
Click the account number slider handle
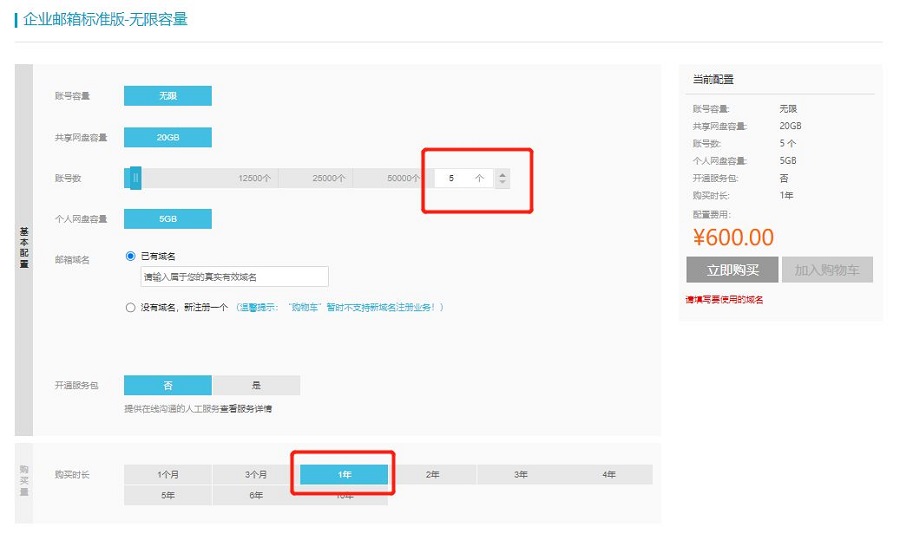(x=135, y=178)
